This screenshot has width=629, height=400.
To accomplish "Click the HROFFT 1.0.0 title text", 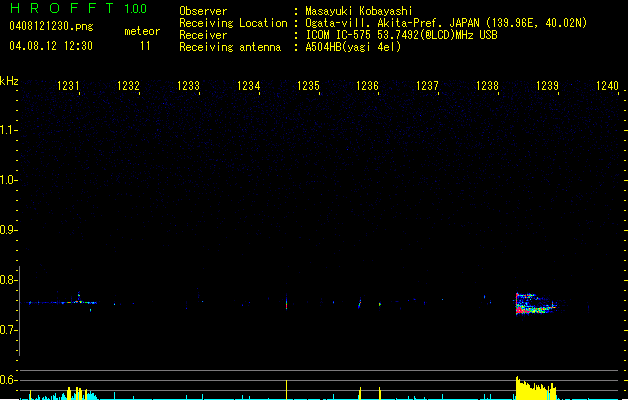I will point(79,8).
